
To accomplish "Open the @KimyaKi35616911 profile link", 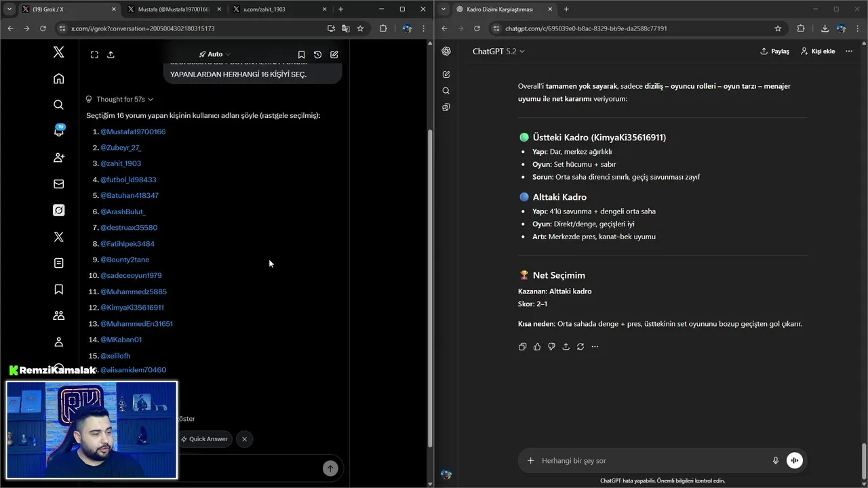I will 132,307.
